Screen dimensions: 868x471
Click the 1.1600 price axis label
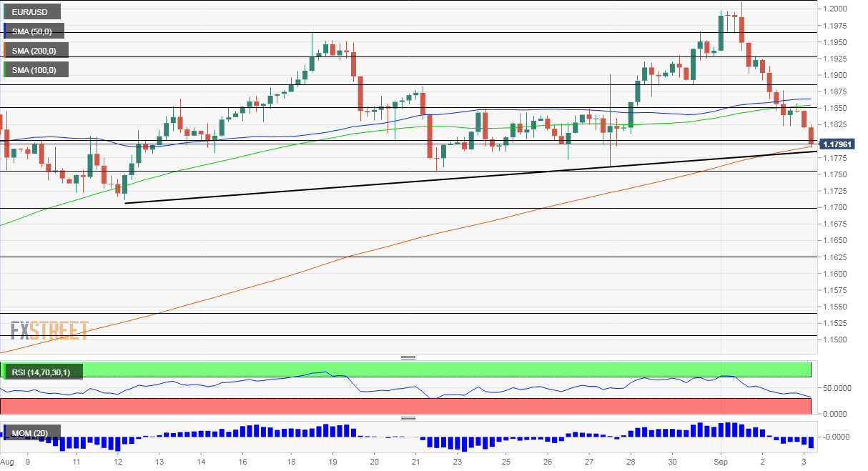(835, 274)
